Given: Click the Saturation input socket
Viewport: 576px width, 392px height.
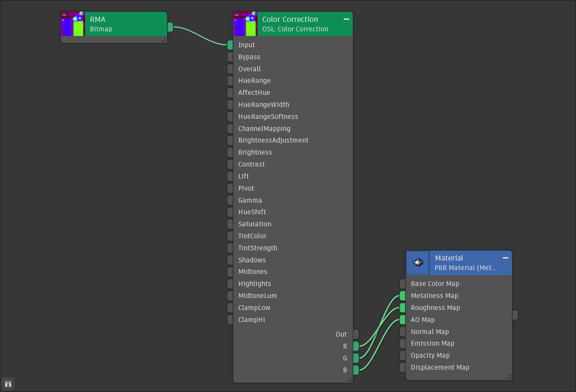Looking at the screenshot, I should (x=230, y=224).
